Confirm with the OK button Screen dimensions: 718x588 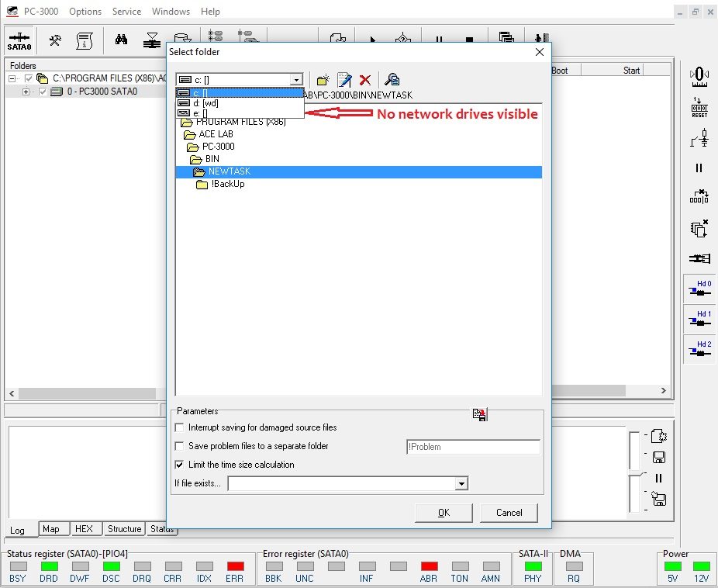[444, 513]
